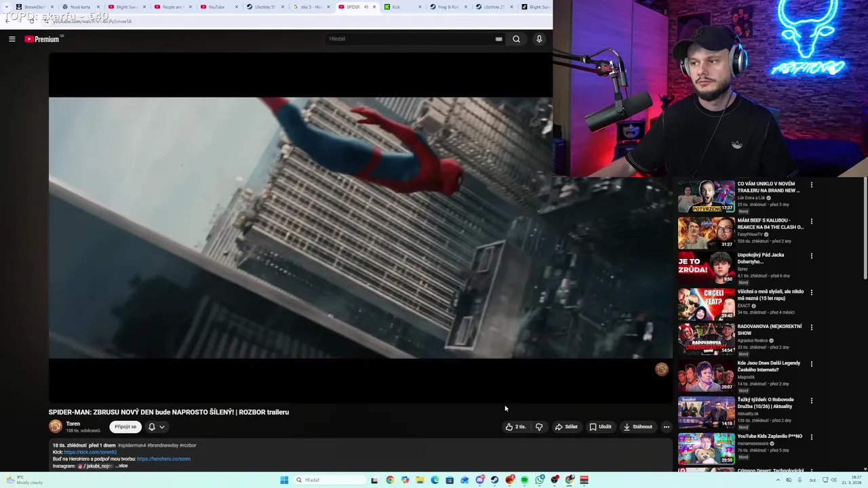
Task: Open 'MÁM BEEF S KALUBOU' video thumbnail
Action: [x=706, y=232]
